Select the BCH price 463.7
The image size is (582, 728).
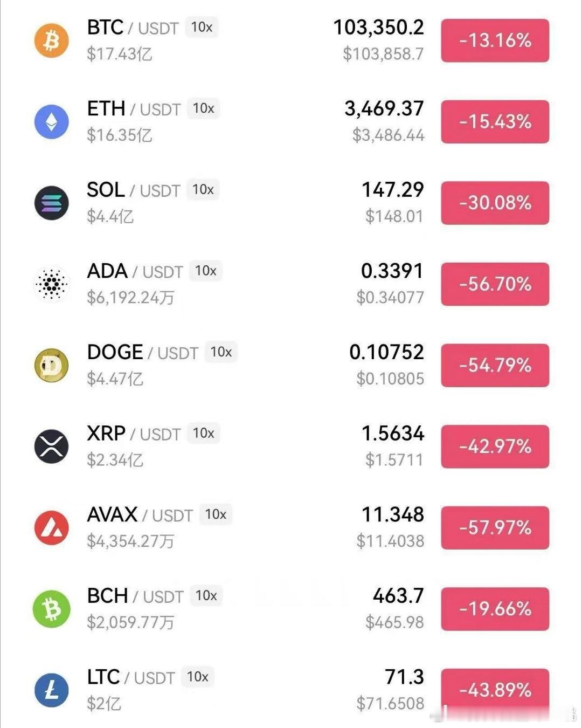398,596
